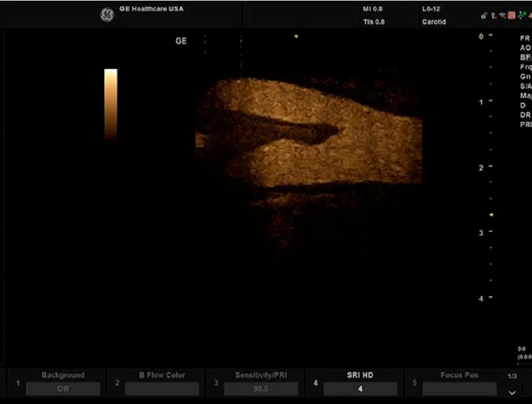Click the MI 0.8 readout

coord(373,9)
